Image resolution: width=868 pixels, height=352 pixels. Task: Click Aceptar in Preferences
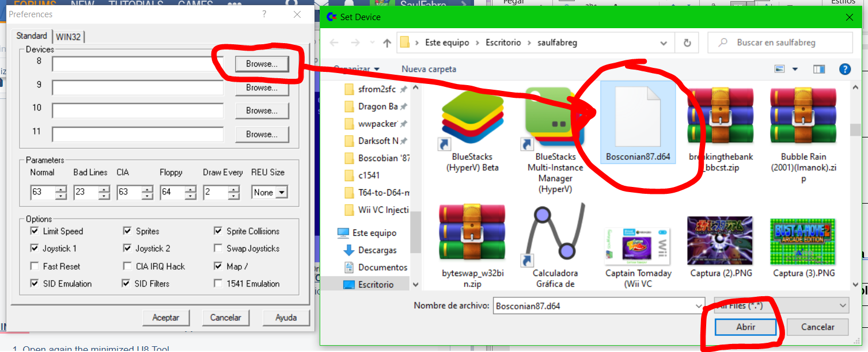coord(166,317)
